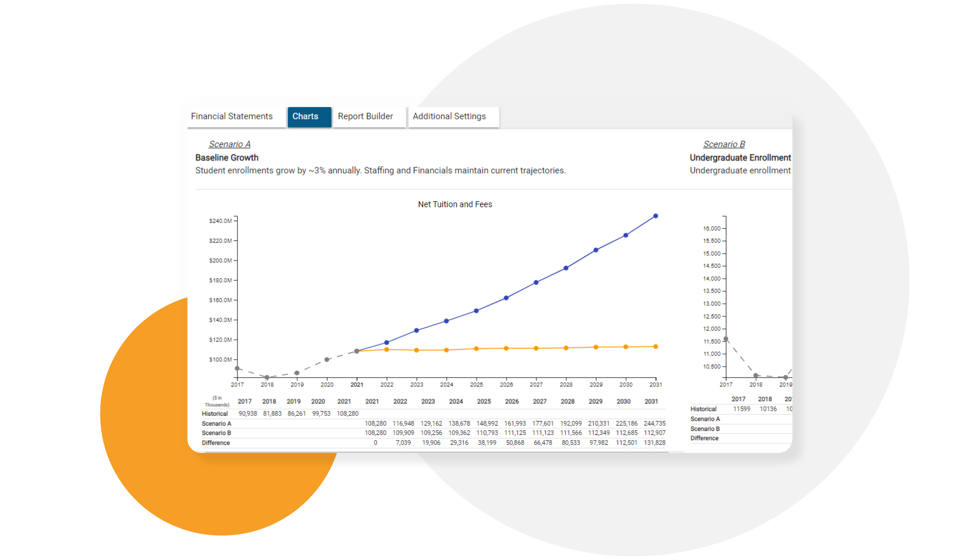Image resolution: width=980 pixels, height=560 pixels.
Task: Select the Charts tab
Action: coord(309,117)
